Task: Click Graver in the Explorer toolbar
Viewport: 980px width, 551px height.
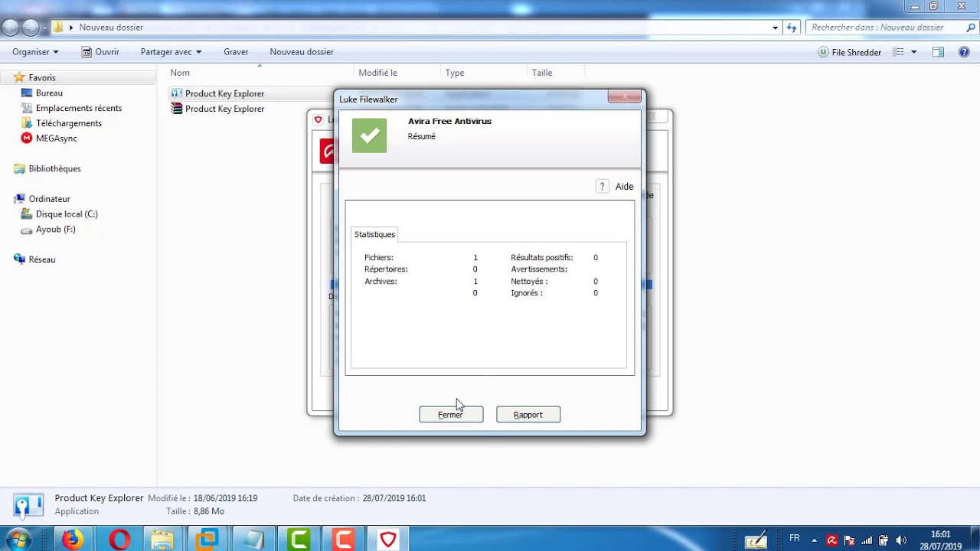Action: point(236,52)
